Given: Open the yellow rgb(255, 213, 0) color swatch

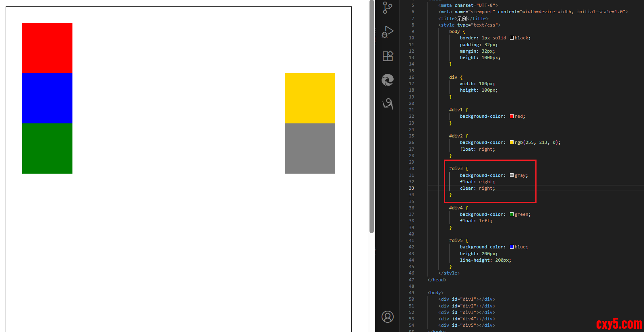Looking at the screenshot, I should 512,142.
